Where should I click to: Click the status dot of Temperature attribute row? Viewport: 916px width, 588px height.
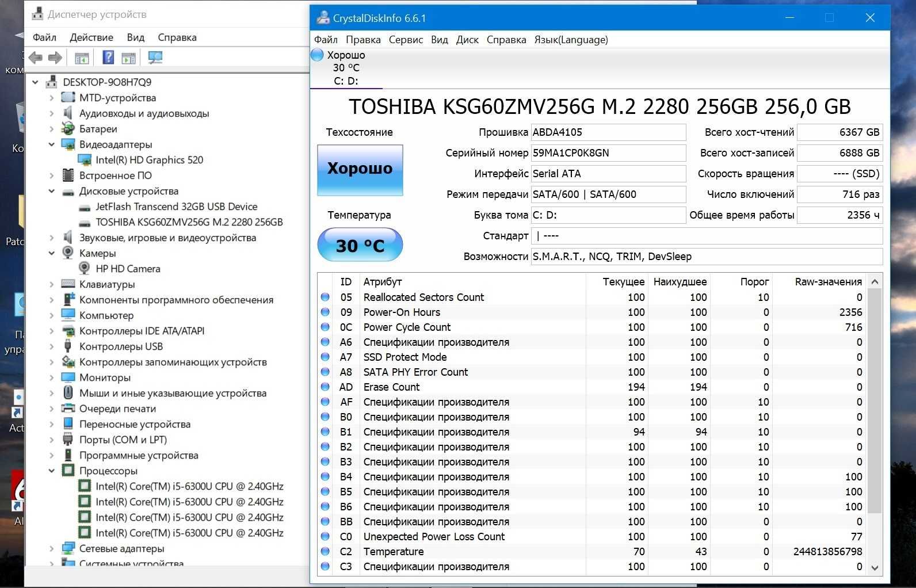pos(325,552)
